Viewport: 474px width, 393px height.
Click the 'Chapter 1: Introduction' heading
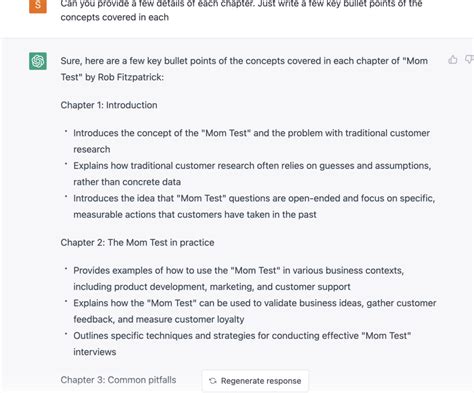point(109,105)
